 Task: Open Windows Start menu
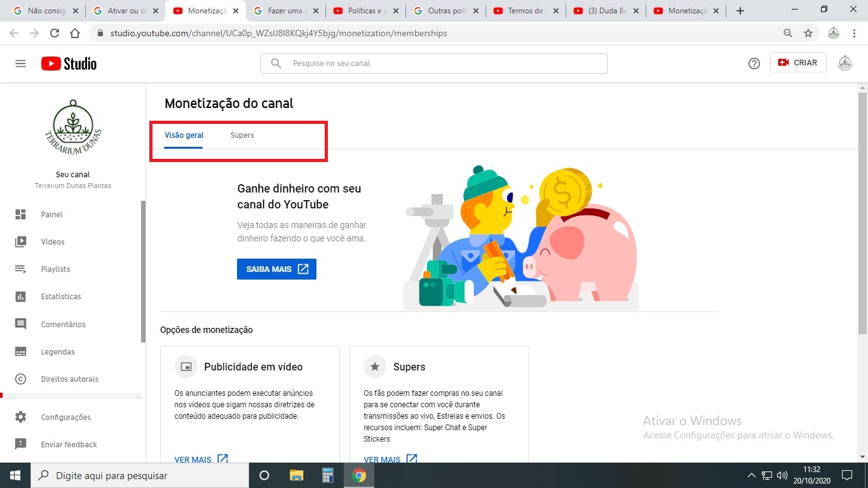coord(14,475)
